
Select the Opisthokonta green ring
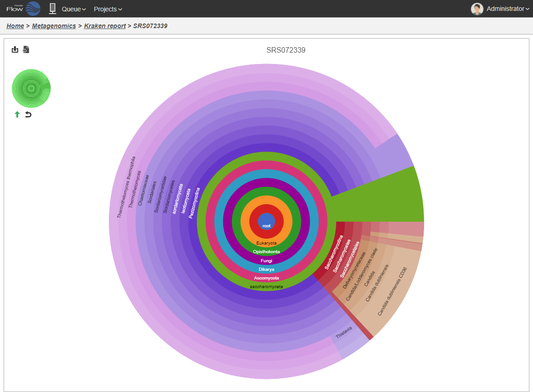[x=267, y=252]
